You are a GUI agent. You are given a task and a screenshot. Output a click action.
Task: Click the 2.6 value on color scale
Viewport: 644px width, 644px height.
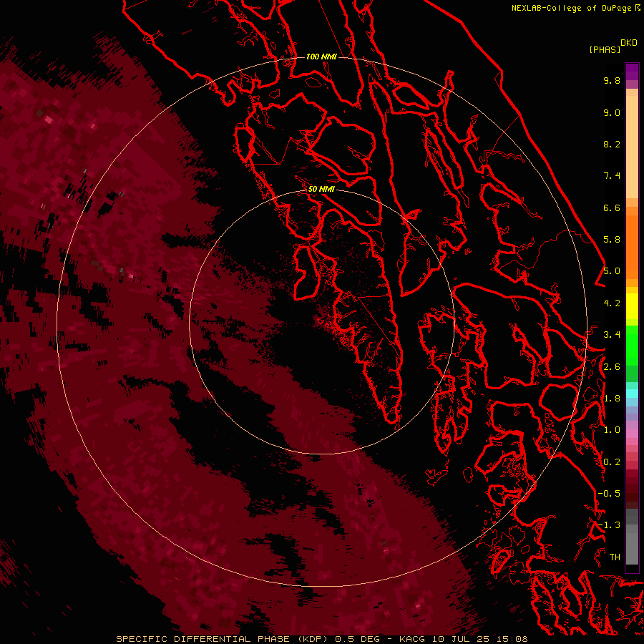tap(612, 367)
